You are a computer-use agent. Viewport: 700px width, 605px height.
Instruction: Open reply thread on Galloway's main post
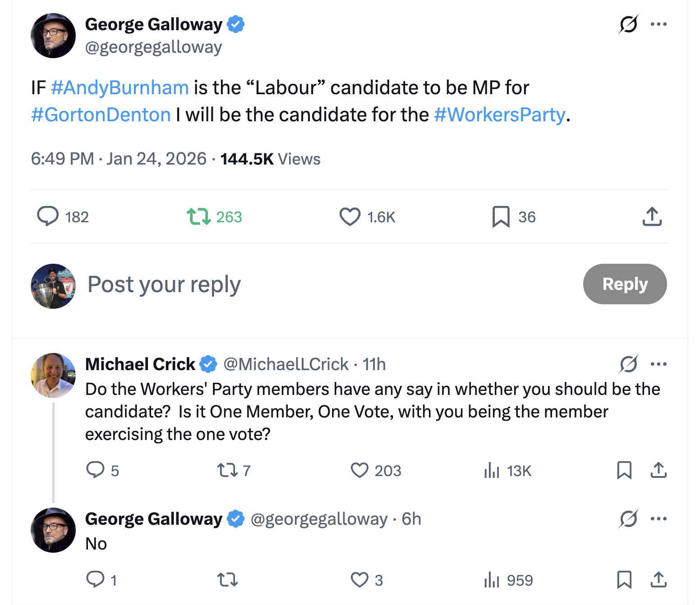click(48, 216)
